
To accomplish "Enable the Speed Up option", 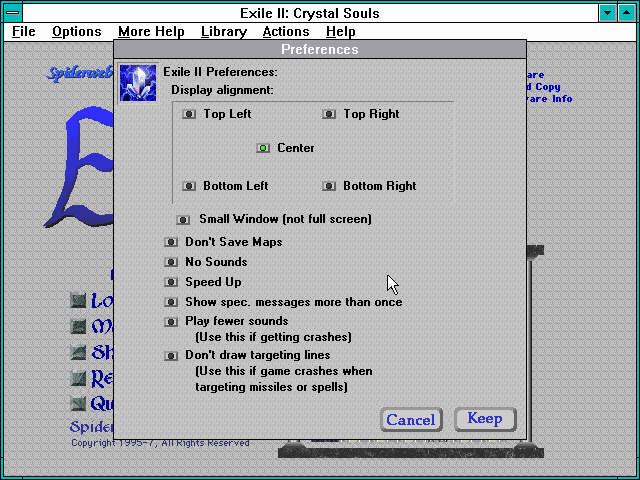I will 171,282.
